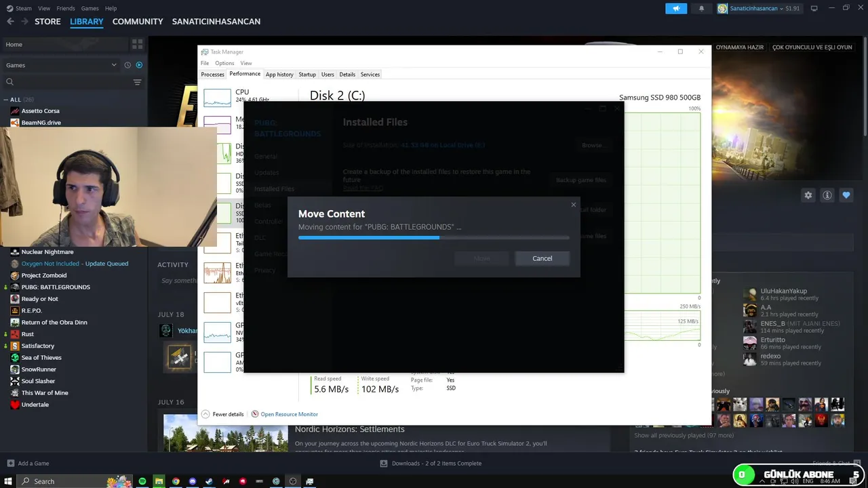Switch to Task Manager Startup tab
868x488 pixels.
307,75
